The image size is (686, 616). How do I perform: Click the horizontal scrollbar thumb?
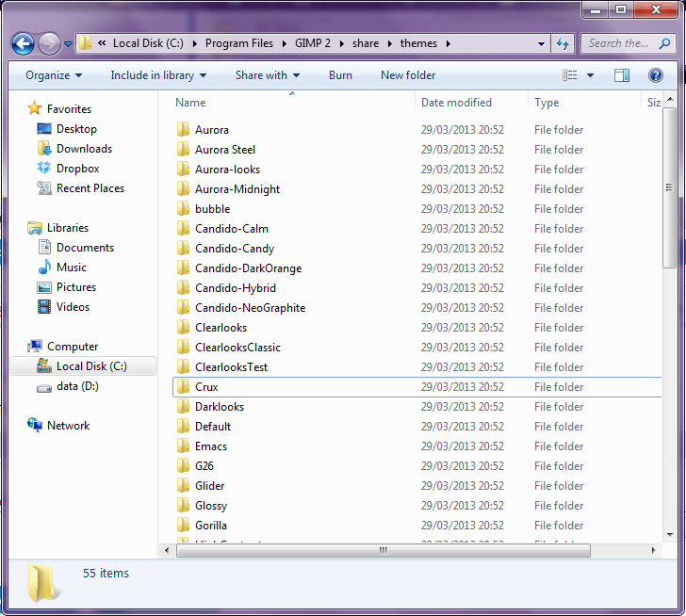tap(383, 550)
